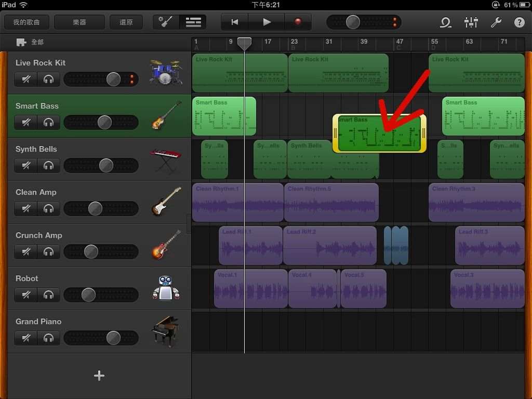Image resolution: width=532 pixels, height=399 pixels.
Task: Click the master volume slider knob
Action: click(353, 22)
